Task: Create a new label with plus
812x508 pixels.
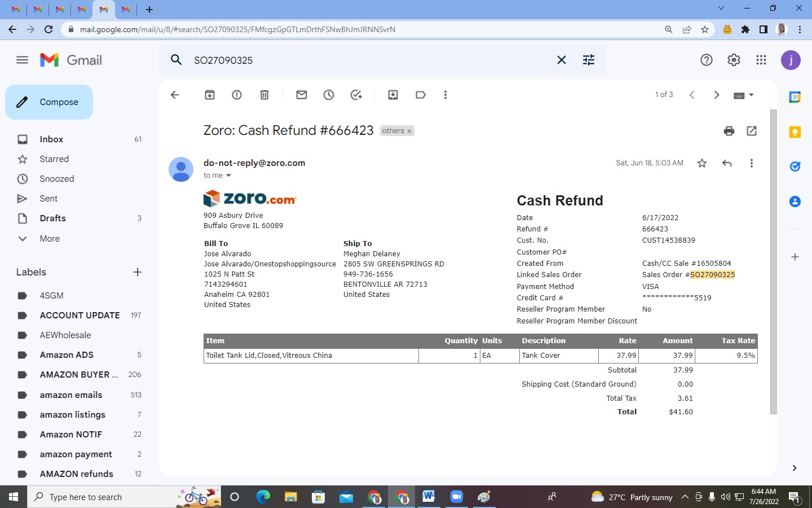Action: click(x=138, y=272)
